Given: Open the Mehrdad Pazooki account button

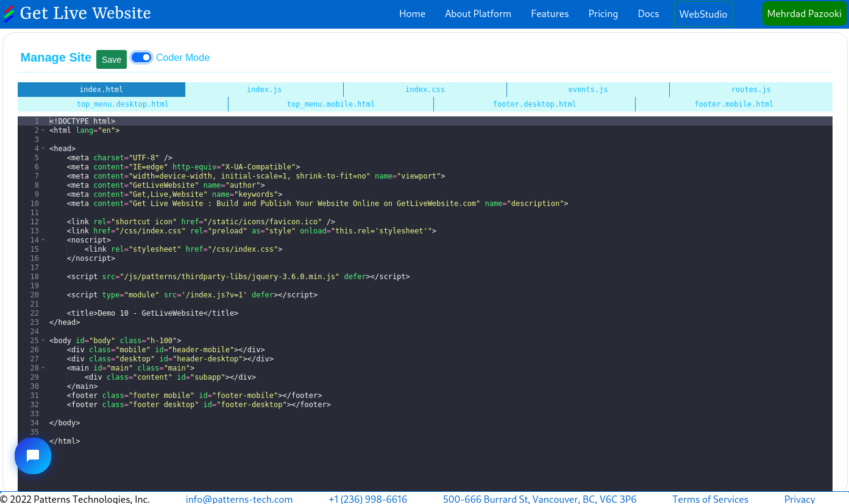Looking at the screenshot, I should pos(805,13).
